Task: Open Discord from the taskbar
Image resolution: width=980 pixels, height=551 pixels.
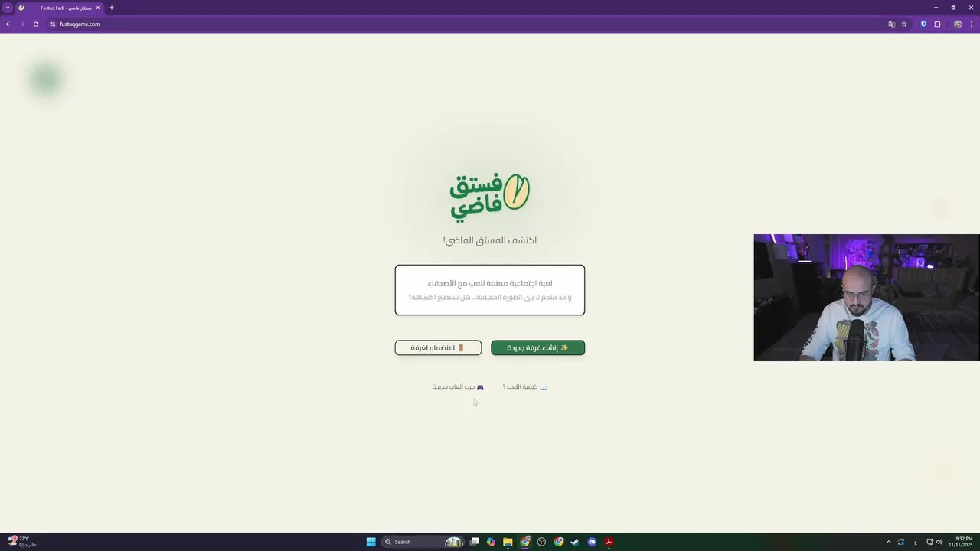Action: pos(592,542)
